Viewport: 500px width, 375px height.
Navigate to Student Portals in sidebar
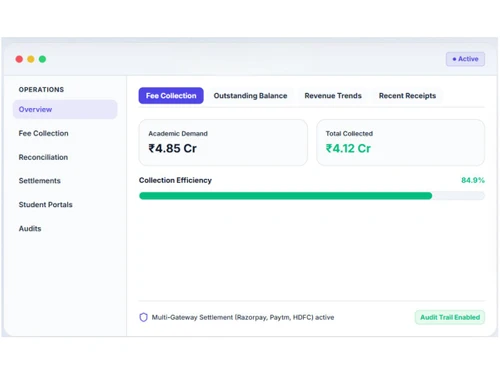coord(46,205)
